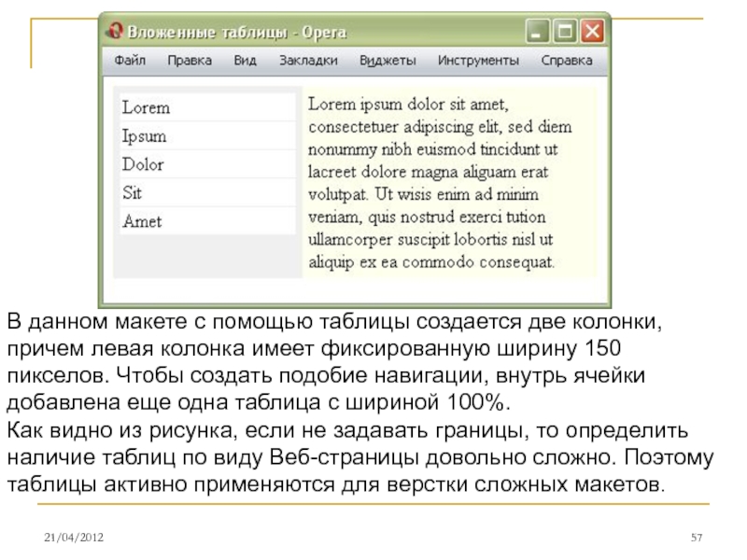Open the Виджеты menu

[388, 61]
